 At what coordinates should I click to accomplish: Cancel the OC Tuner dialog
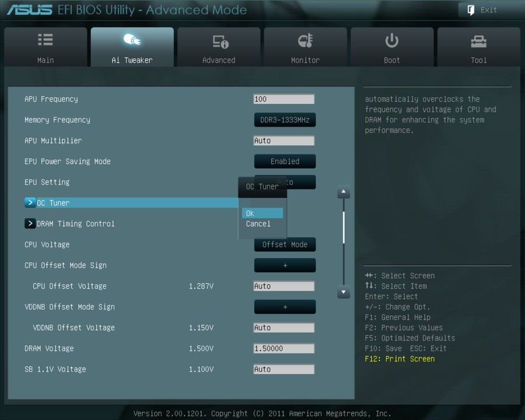pos(258,223)
